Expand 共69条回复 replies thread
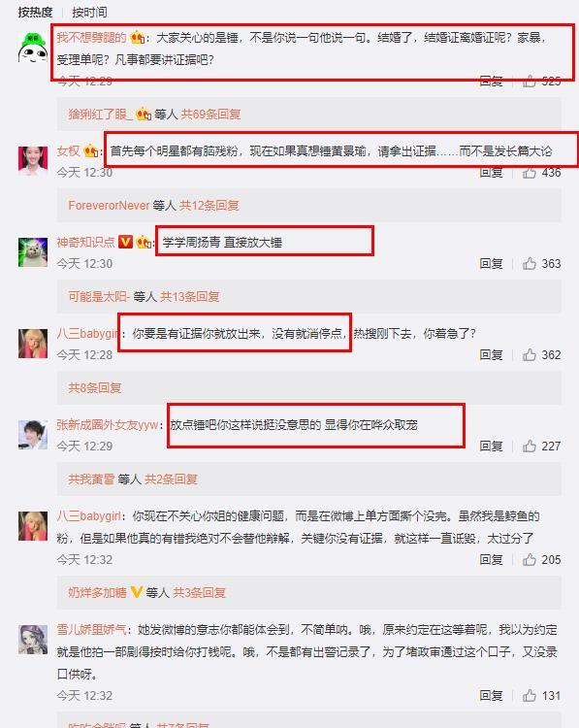 click(x=210, y=114)
